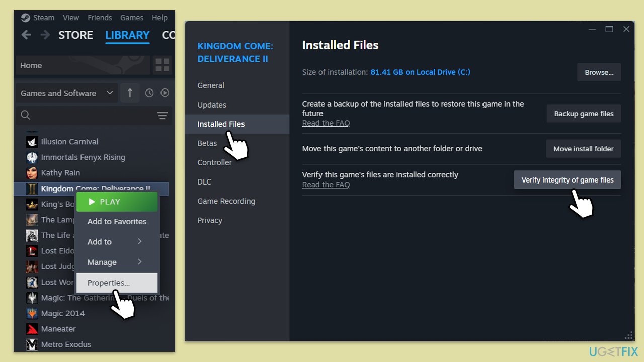Select Kathy Rain in the game list
The image size is (644, 362).
[60, 173]
